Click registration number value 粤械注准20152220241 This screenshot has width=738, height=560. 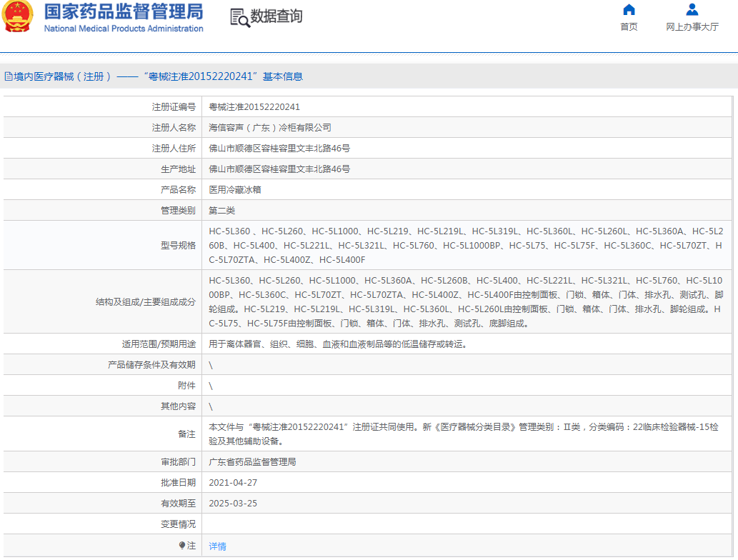(x=254, y=107)
